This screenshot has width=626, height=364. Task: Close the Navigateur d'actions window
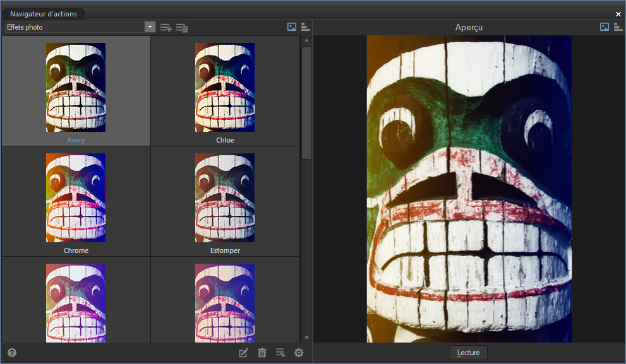(618, 14)
